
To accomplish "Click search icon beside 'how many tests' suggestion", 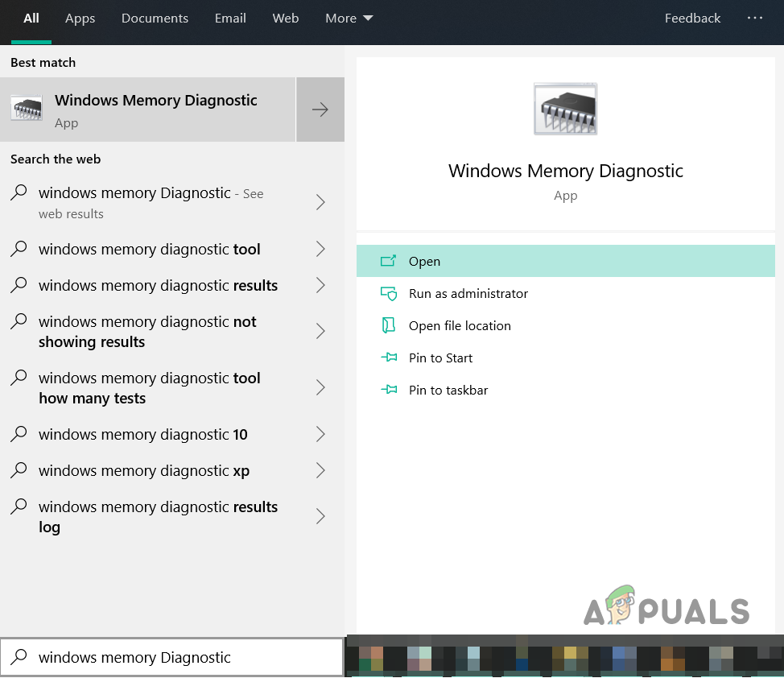I will pyautogui.click(x=19, y=378).
